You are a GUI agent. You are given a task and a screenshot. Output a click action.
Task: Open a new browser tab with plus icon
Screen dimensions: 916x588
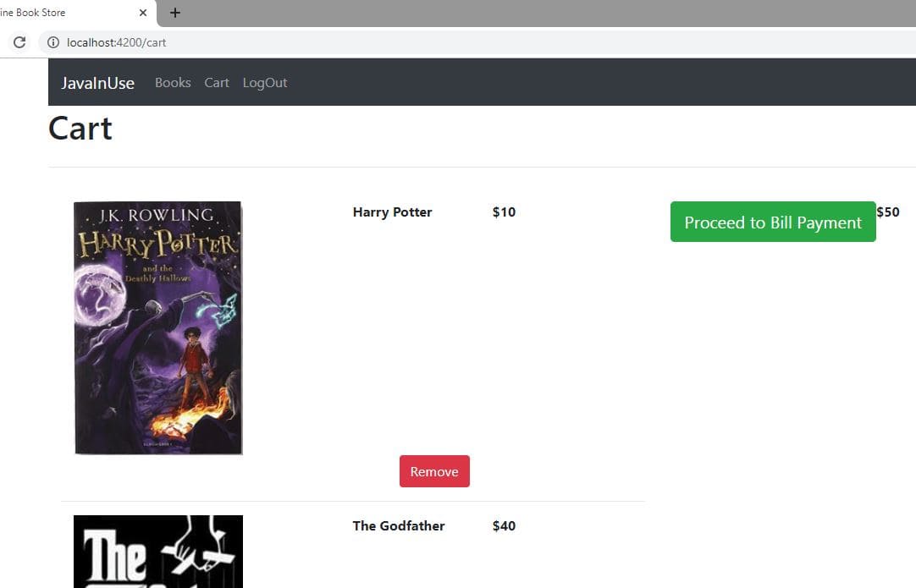174,12
